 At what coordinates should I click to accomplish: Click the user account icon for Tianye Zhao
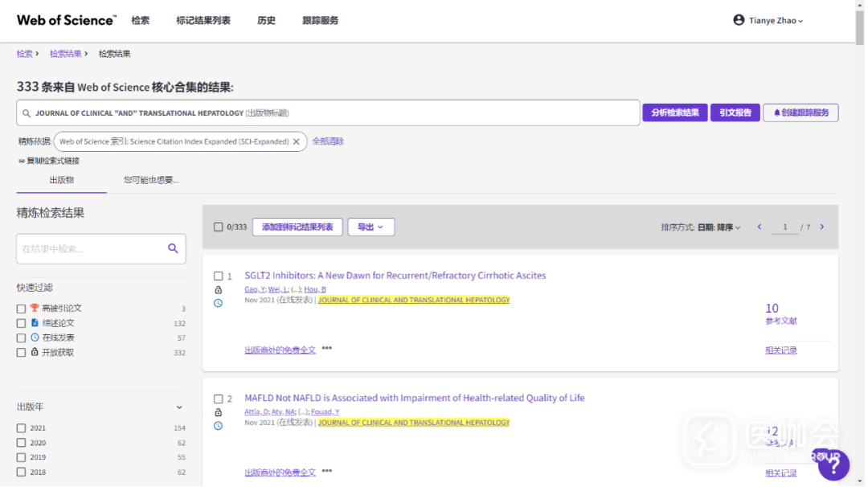(739, 20)
